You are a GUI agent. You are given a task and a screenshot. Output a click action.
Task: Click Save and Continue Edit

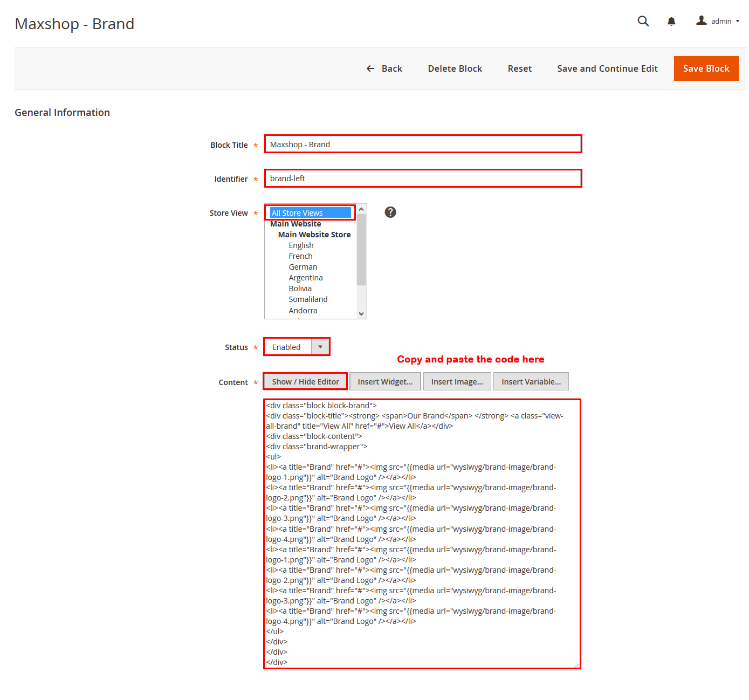[607, 68]
